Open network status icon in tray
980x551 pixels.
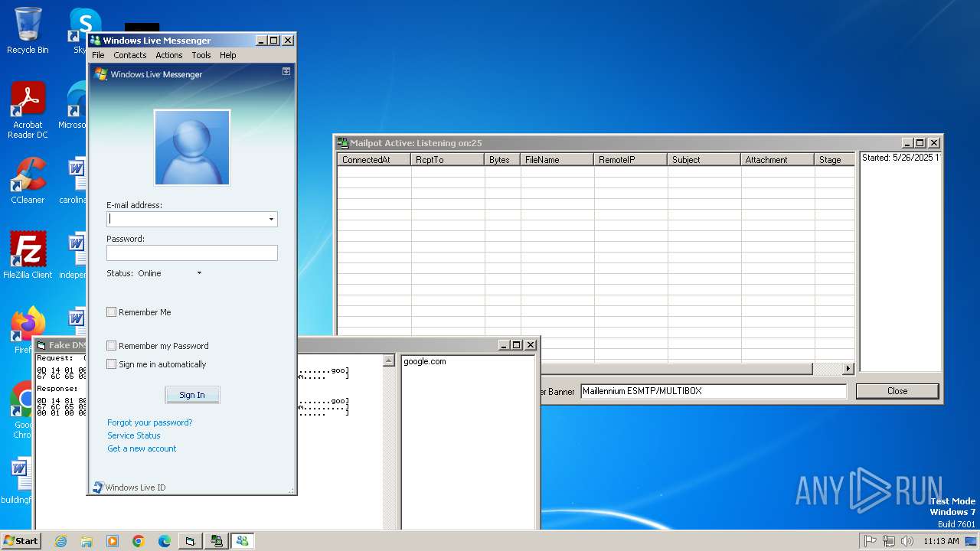tap(889, 541)
